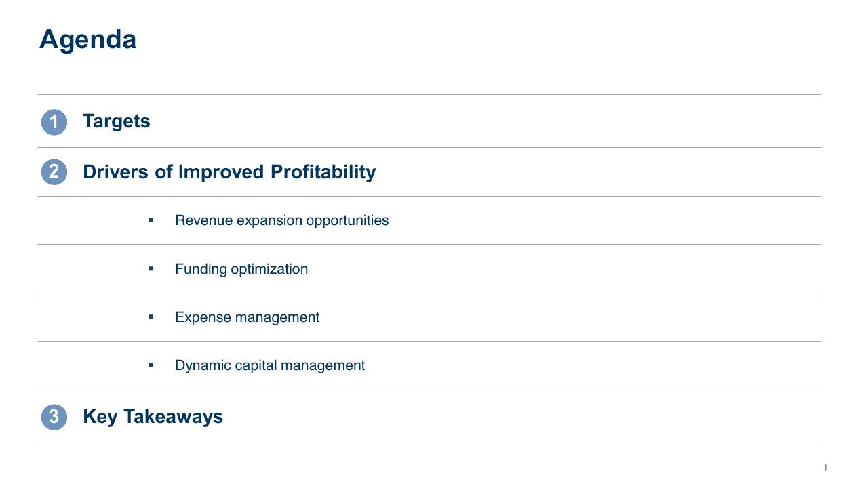
Task: Click the word Takeaways in section three
Action: 173,417
